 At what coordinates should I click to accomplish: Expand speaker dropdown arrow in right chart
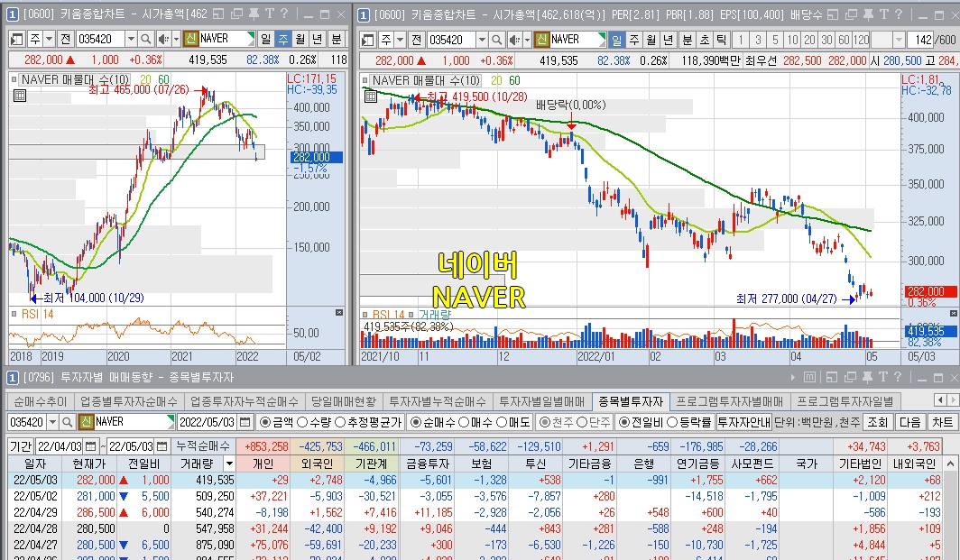527,40
